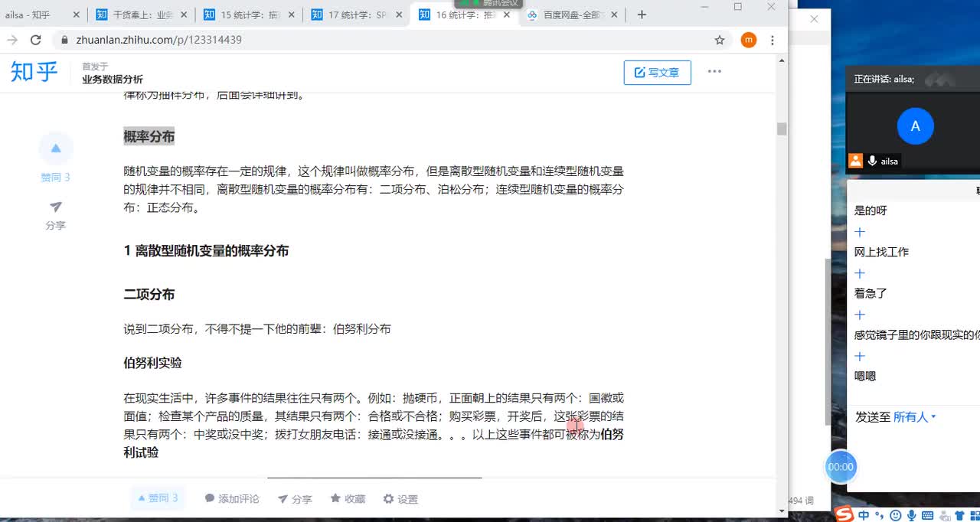Click ailsa's avatar in meeting window
The height and width of the screenshot is (522, 980).
click(x=915, y=126)
